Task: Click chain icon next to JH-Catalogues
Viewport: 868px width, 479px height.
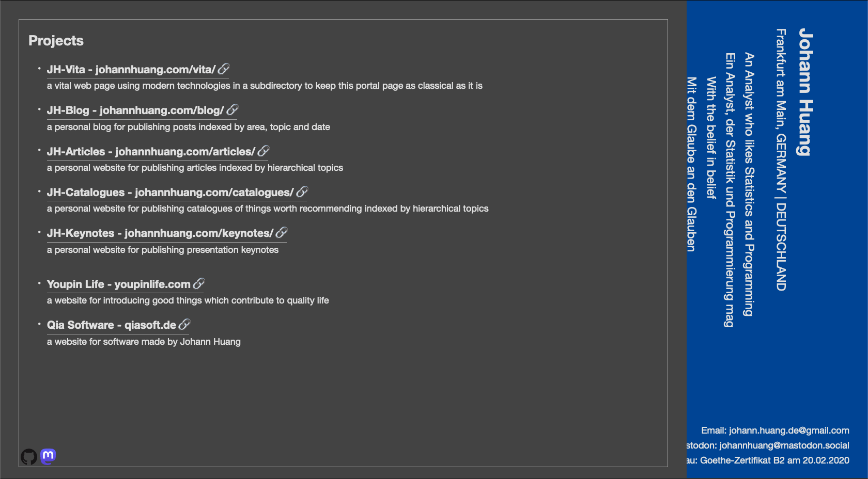Action: point(302,192)
